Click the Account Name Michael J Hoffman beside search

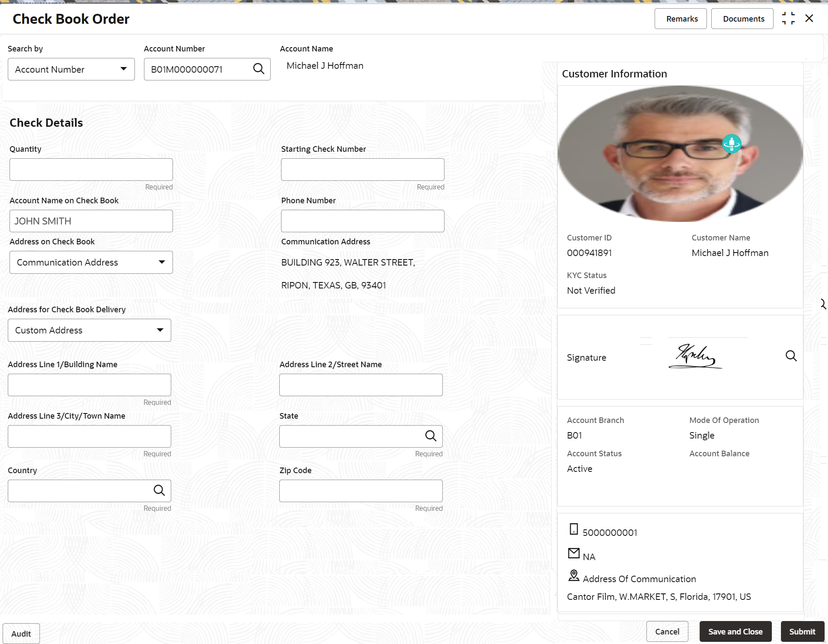pos(325,66)
